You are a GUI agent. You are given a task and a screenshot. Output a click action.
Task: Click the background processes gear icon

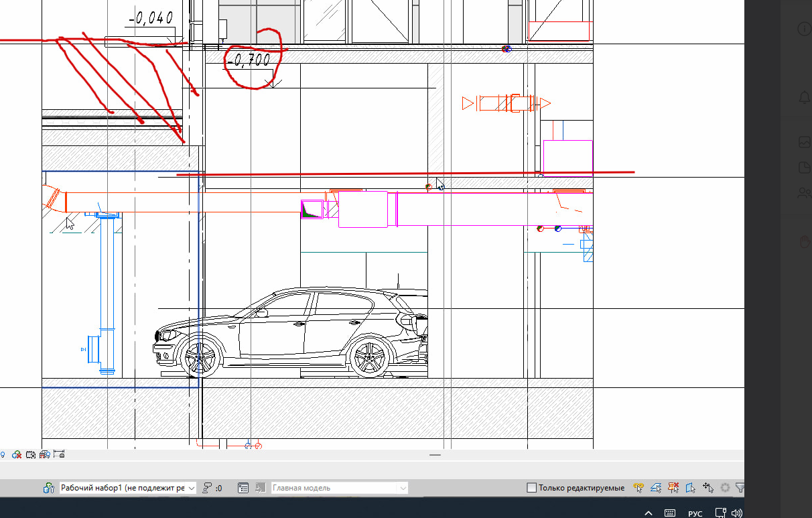tap(725, 488)
